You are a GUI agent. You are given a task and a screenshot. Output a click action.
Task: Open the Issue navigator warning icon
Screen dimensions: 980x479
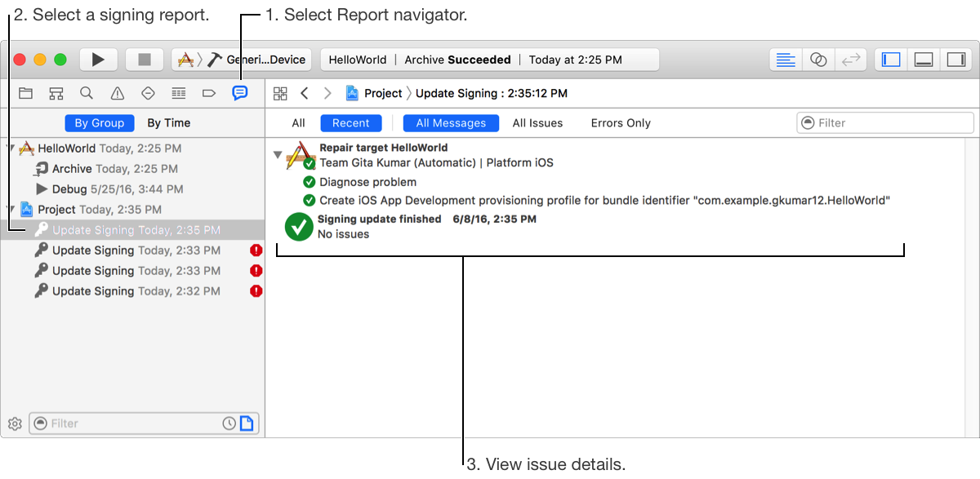click(118, 93)
